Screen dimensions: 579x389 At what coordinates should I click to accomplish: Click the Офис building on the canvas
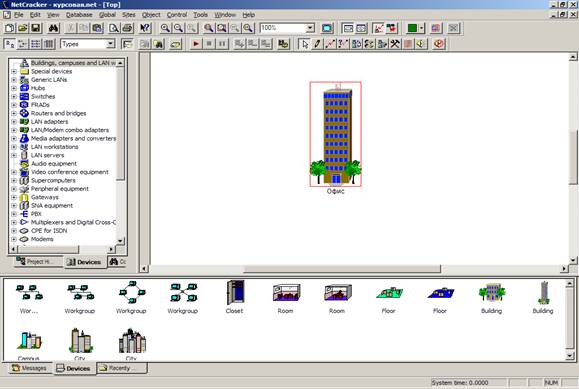click(x=336, y=134)
